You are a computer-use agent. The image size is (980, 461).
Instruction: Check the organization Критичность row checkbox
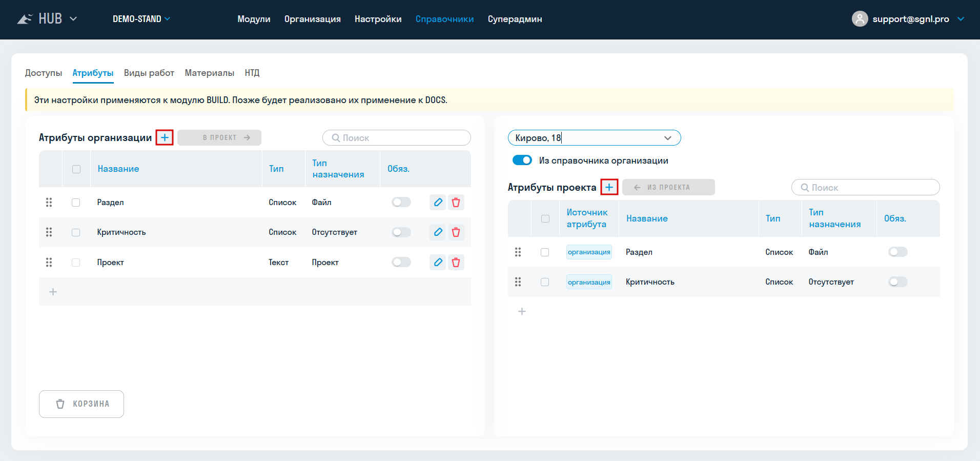[76, 232]
